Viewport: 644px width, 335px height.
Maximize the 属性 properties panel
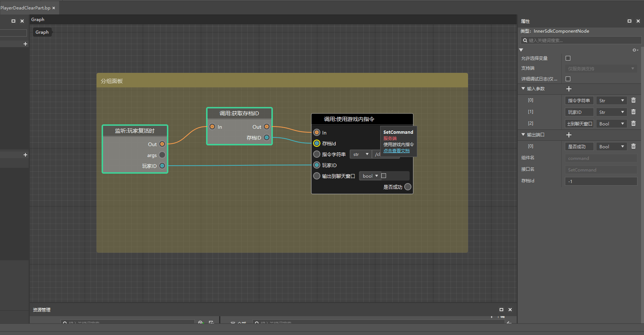[x=629, y=21]
